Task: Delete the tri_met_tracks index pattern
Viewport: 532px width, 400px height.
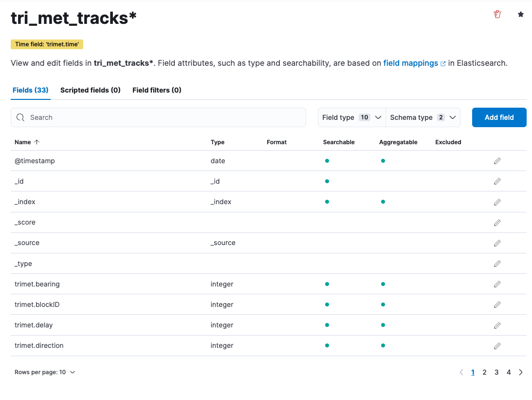Action: (497, 15)
